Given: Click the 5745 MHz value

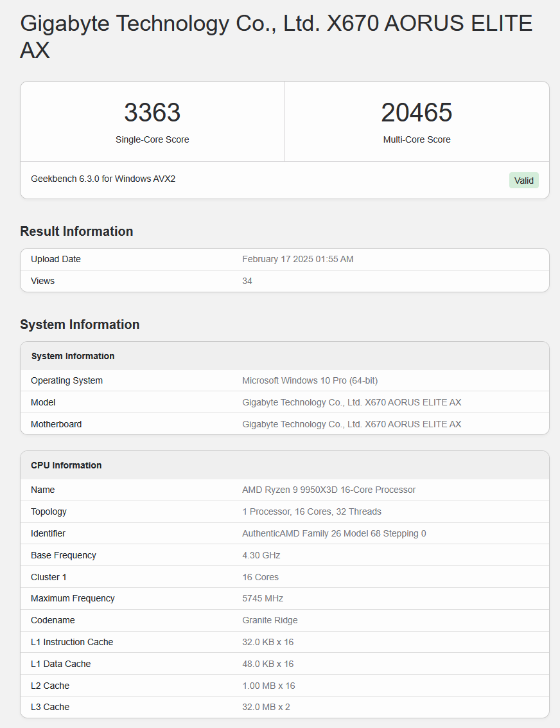Looking at the screenshot, I should coord(263,598).
